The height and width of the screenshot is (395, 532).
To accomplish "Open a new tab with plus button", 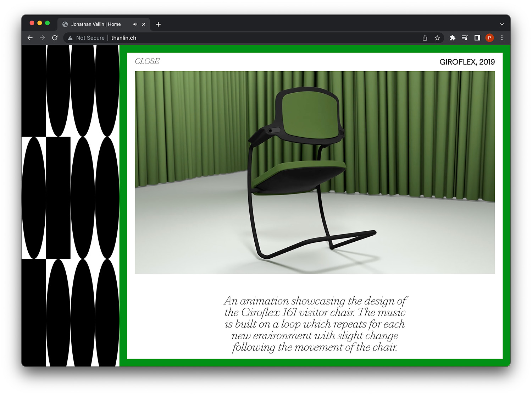I will click(158, 24).
